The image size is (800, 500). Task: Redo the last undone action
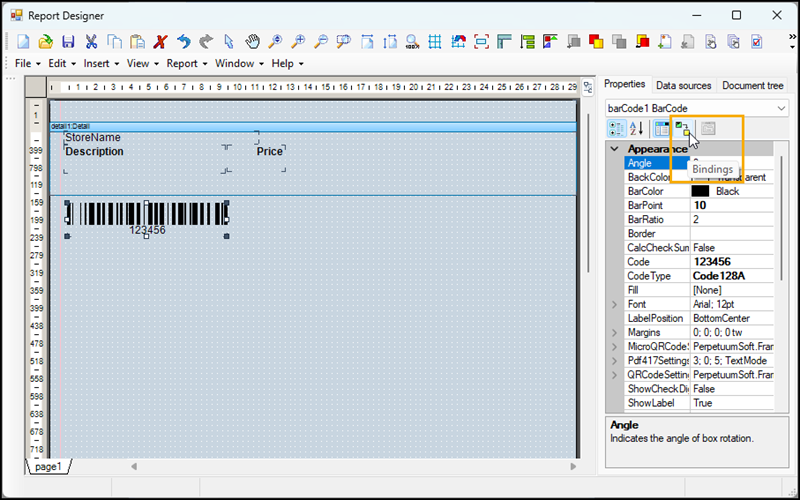tap(206, 41)
